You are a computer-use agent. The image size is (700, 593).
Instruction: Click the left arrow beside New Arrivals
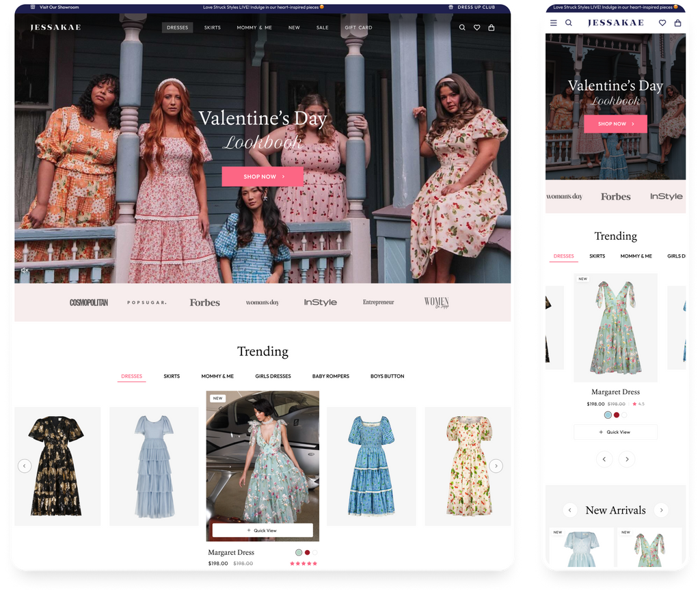(569, 510)
